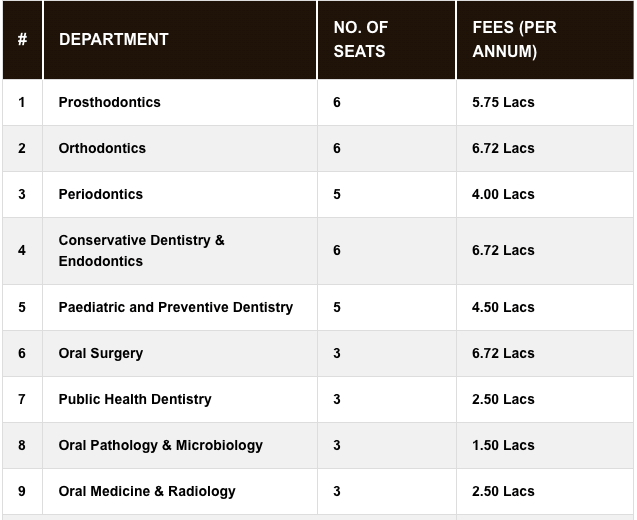Click the Public Health Dentistry entry
Screen dimensions: 637x520
point(135,399)
